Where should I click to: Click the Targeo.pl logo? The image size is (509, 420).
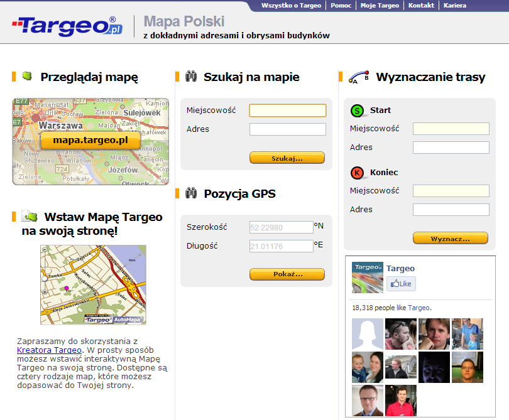coord(67,26)
